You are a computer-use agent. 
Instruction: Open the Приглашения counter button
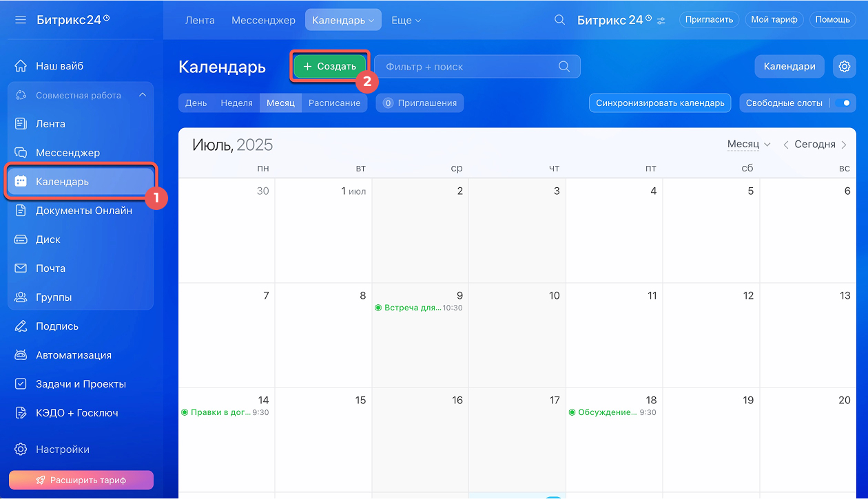click(x=420, y=103)
